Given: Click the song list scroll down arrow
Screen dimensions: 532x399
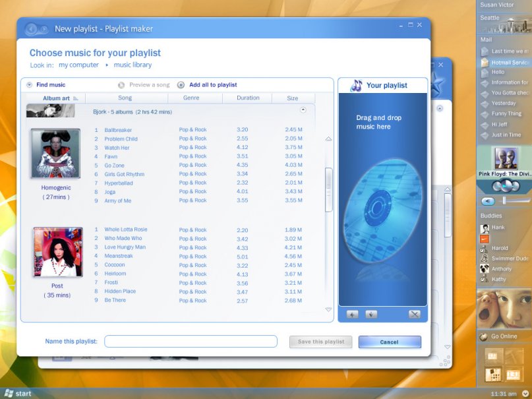Looking at the screenshot, I should tap(328, 309).
